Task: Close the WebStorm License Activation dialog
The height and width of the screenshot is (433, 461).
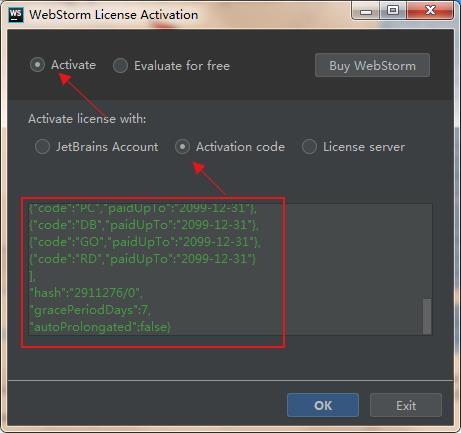Action: pyautogui.click(x=430, y=11)
